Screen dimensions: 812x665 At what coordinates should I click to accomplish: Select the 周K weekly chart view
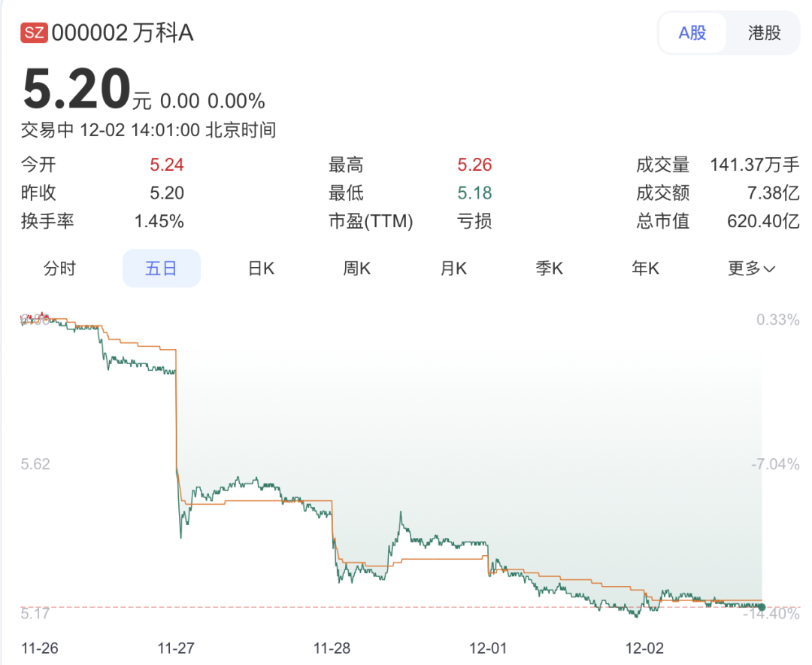click(x=356, y=269)
